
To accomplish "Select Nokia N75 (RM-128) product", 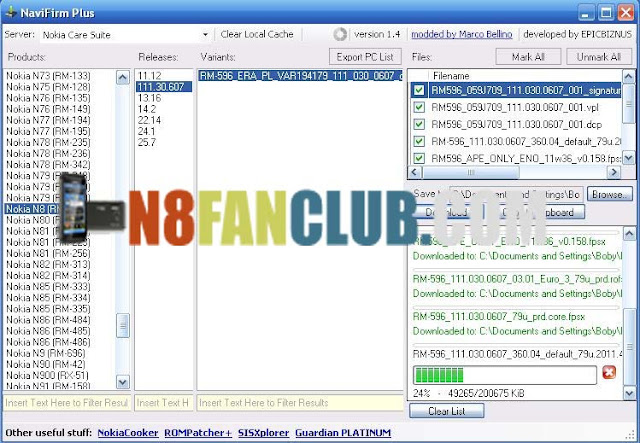I will click(x=48, y=87).
